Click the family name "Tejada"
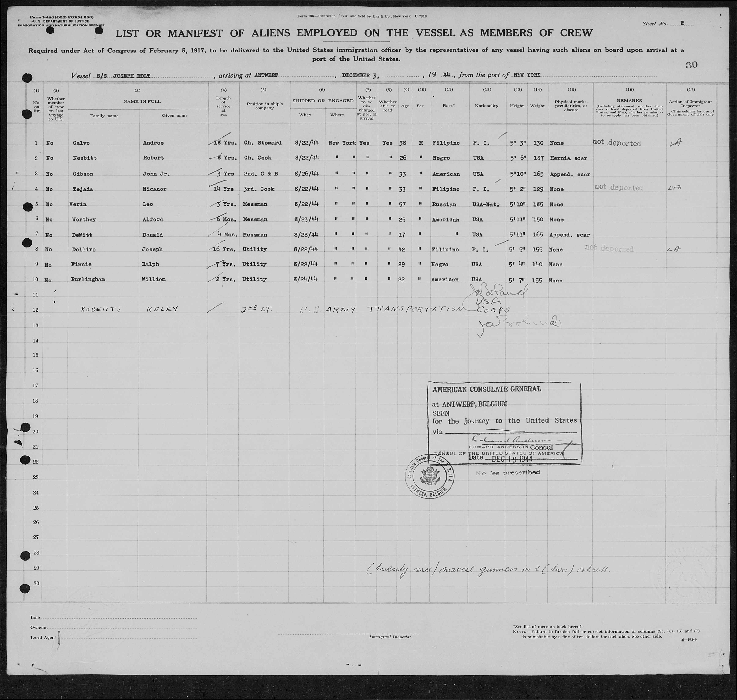The height and width of the screenshot is (700, 737). (x=83, y=189)
